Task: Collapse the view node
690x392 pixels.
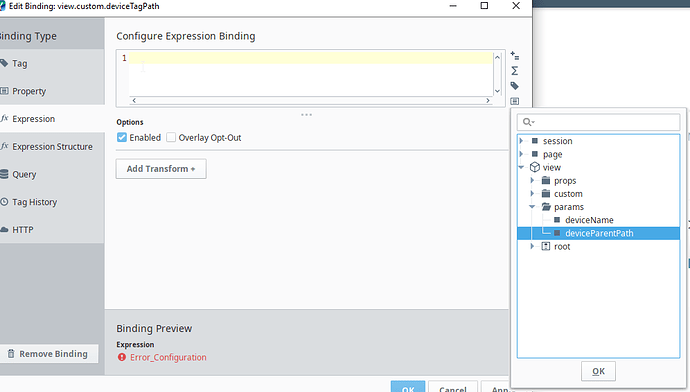Action: tap(521, 167)
